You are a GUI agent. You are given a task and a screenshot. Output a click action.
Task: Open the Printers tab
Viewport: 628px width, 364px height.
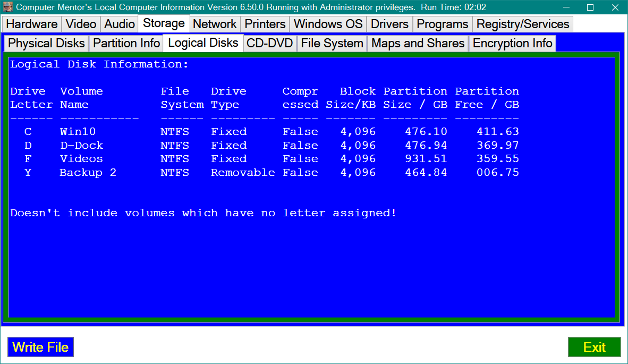265,24
